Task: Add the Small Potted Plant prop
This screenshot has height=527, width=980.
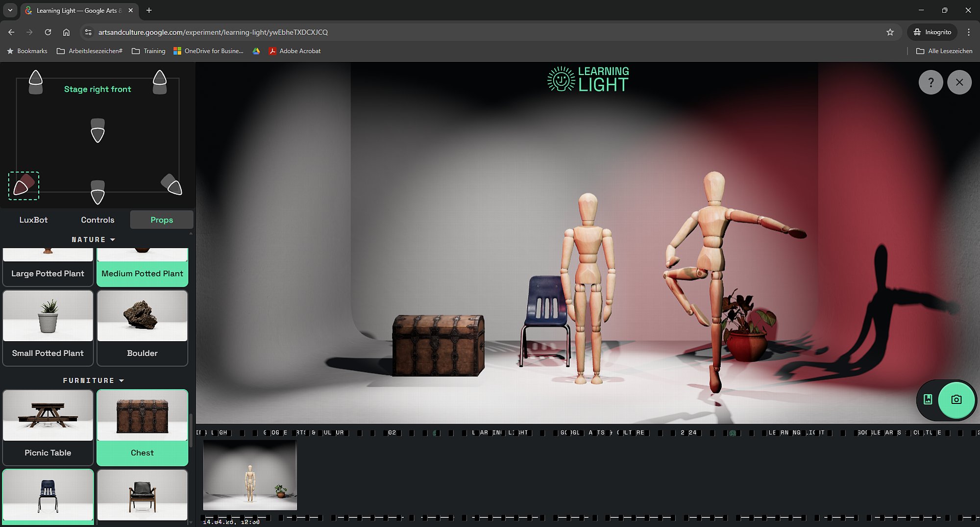Action: [x=48, y=328]
